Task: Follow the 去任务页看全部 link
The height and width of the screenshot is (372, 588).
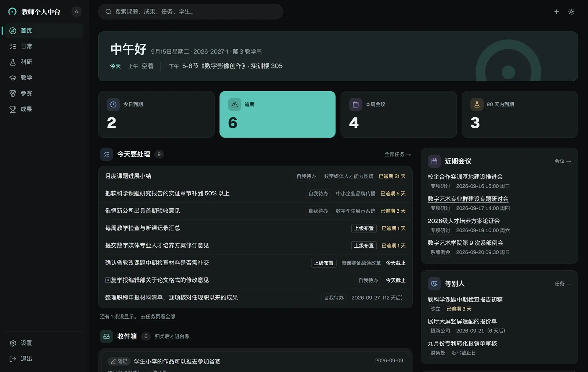Action: (x=158, y=316)
